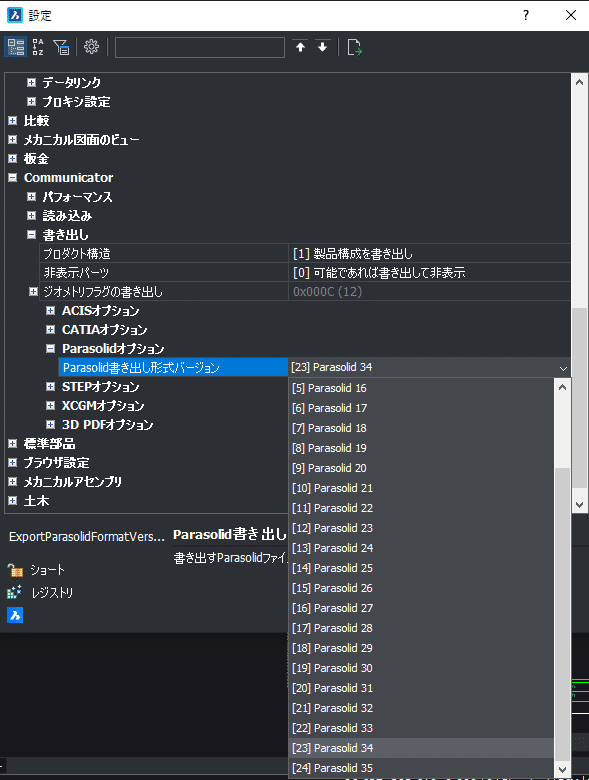Go to next search result arrow
The image size is (589, 780).
click(x=322, y=47)
